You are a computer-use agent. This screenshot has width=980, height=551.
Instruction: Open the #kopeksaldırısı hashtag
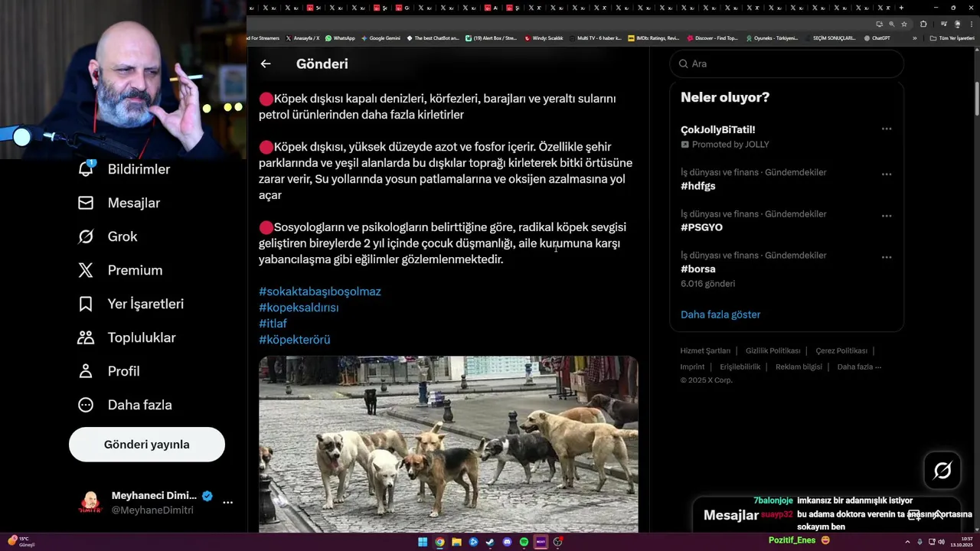tap(299, 308)
